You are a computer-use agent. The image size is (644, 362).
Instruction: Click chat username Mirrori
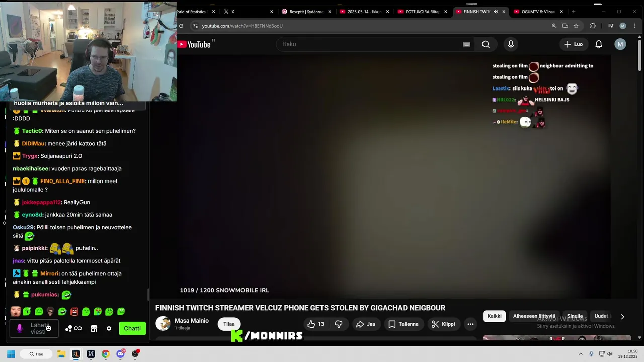pos(49,273)
